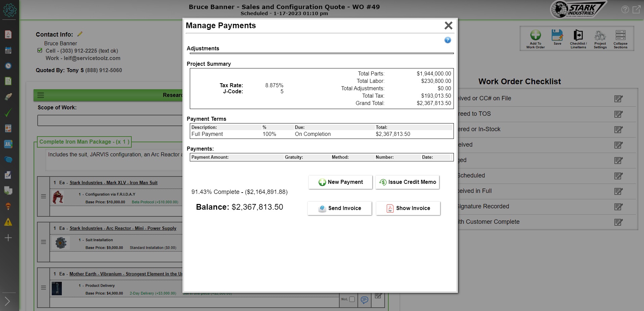Open the blue help icon in Manage Payments
Image resolution: width=644 pixels, height=311 pixels.
click(x=447, y=40)
